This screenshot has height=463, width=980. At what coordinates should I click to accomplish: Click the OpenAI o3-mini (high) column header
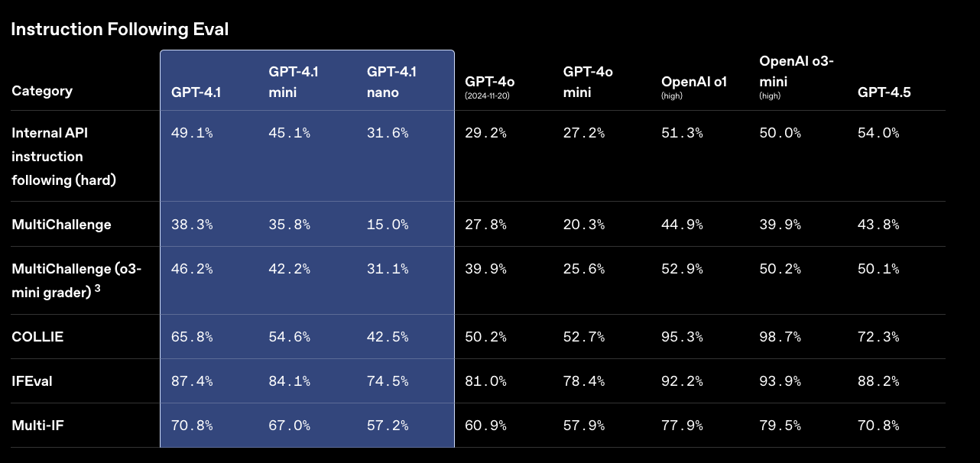[x=796, y=76]
